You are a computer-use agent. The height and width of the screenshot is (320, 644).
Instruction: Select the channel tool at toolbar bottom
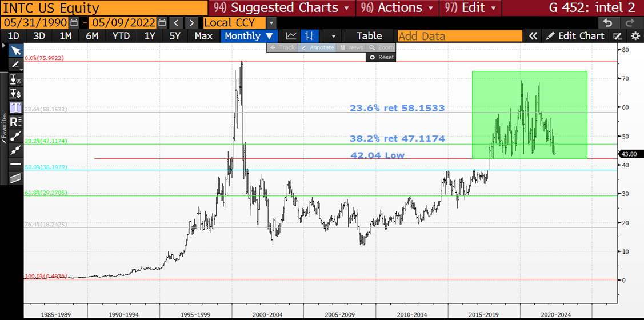click(16, 178)
